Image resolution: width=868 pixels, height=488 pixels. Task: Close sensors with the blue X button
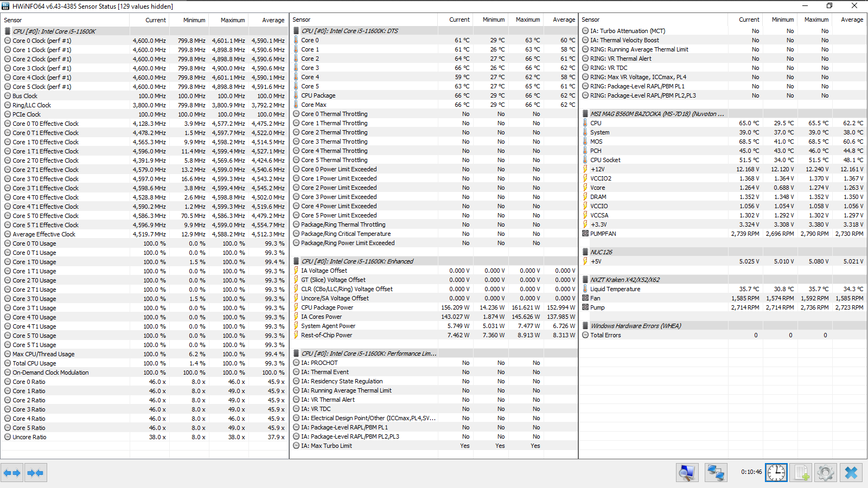[x=851, y=473]
